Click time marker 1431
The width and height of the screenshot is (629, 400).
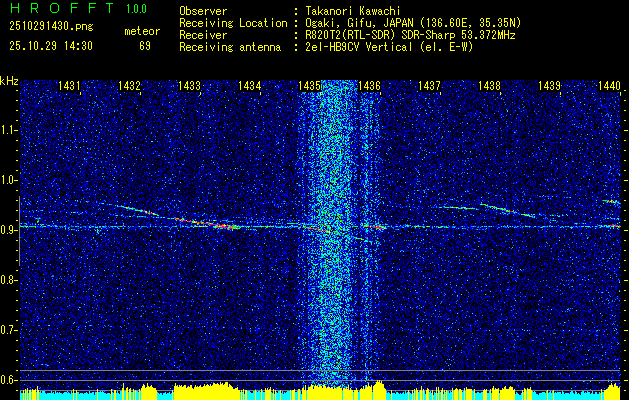pos(69,85)
